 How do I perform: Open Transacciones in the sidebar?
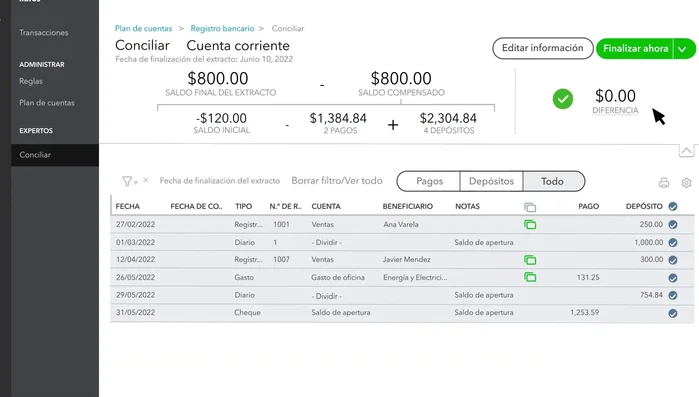(x=44, y=33)
